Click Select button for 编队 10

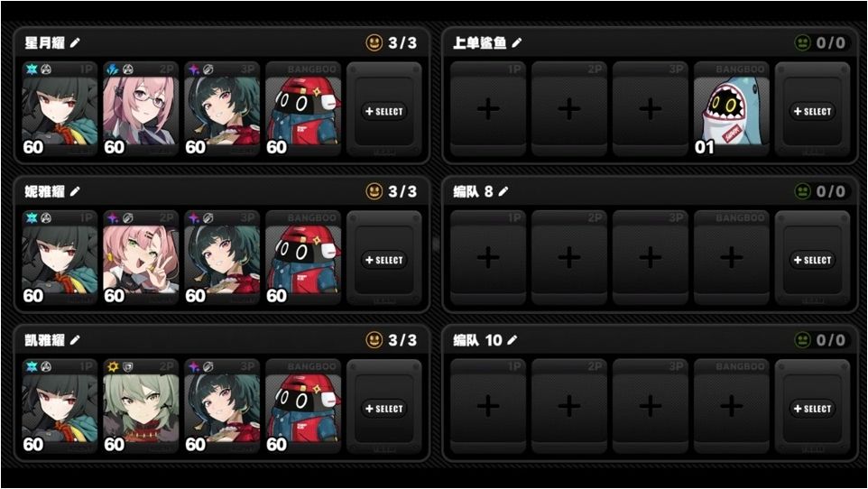[812, 409]
